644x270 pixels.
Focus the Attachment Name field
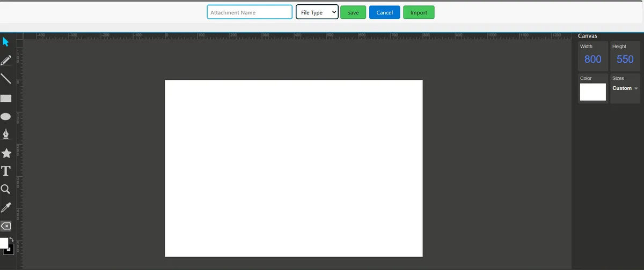250,12
